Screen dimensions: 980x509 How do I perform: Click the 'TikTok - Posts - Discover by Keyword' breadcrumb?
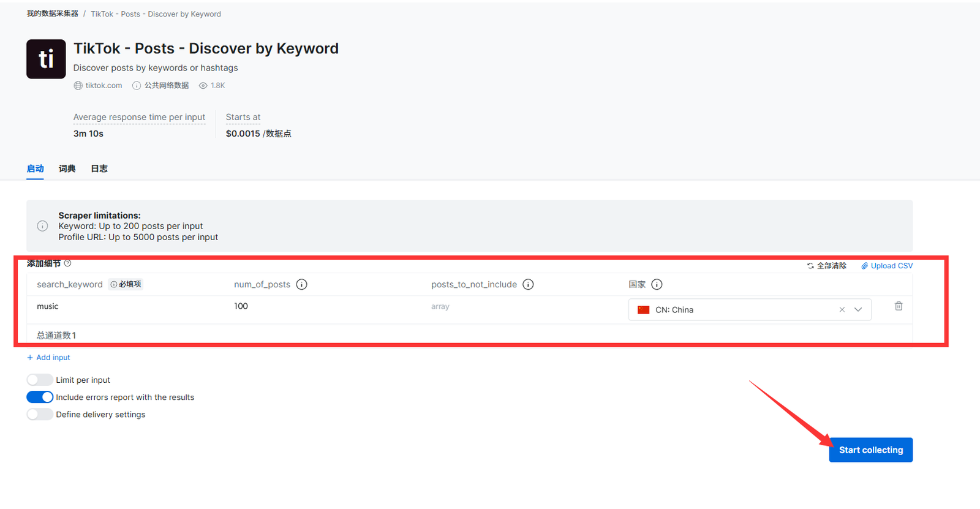156,13
